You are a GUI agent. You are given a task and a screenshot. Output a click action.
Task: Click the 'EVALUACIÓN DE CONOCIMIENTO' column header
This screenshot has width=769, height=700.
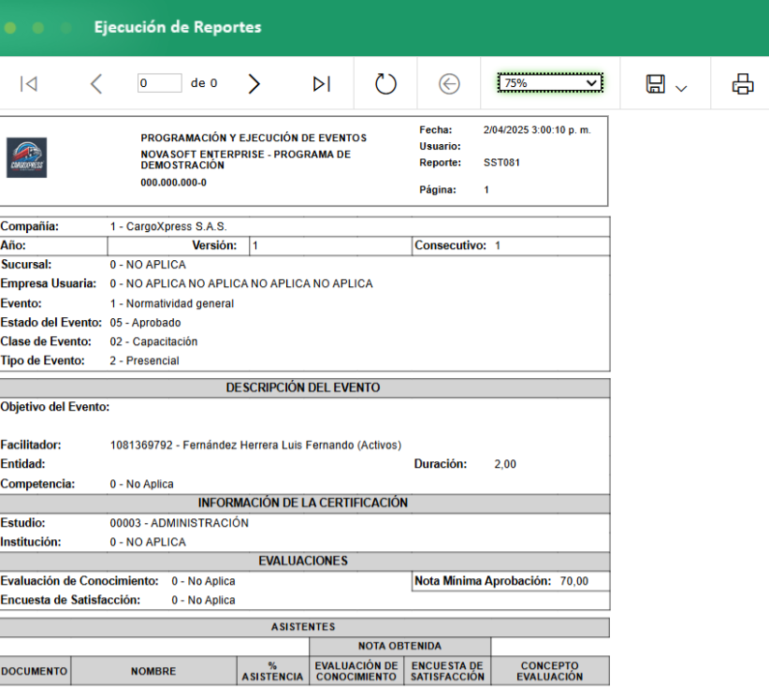point(356,671)
